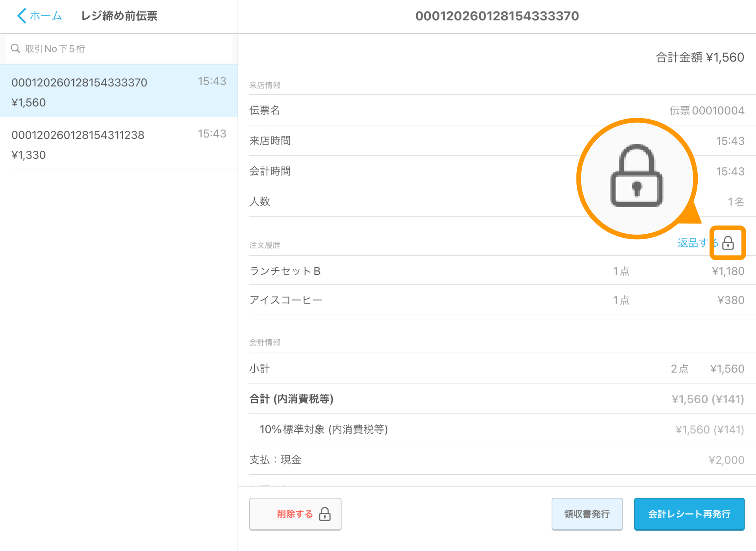Go back via ホーム link
Screen dimensions: 756x551
click(46, 16)
